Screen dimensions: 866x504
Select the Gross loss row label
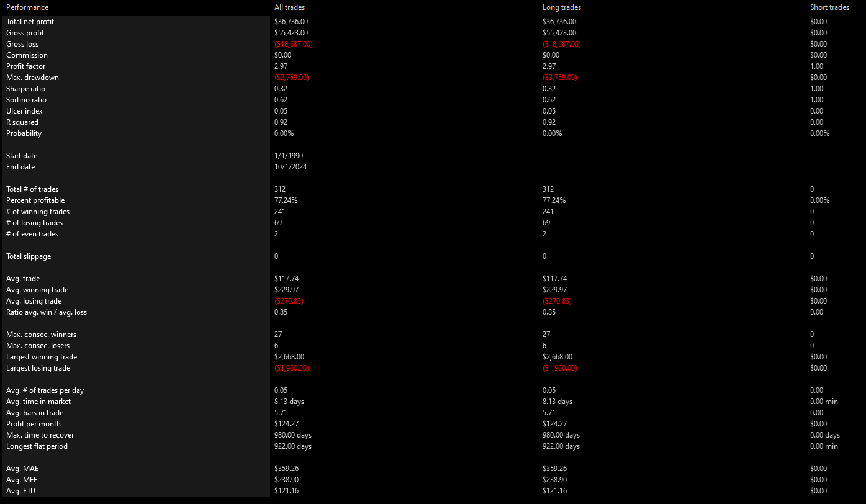[x=23, y=44]
